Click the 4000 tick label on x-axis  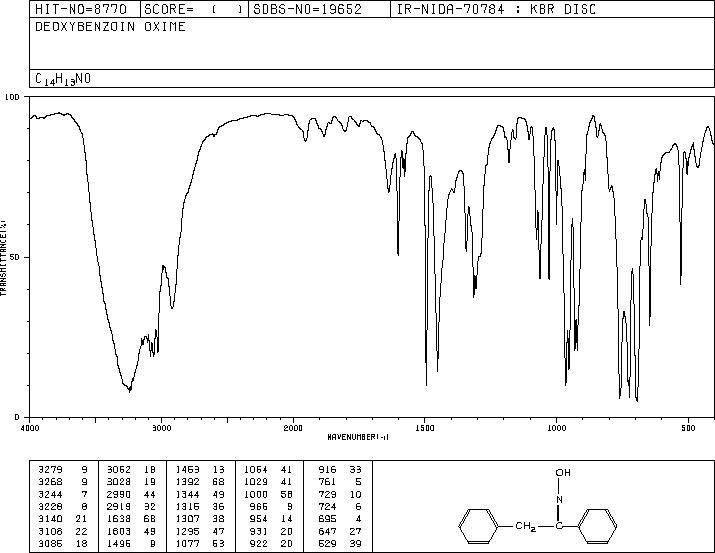pos(30,428)
